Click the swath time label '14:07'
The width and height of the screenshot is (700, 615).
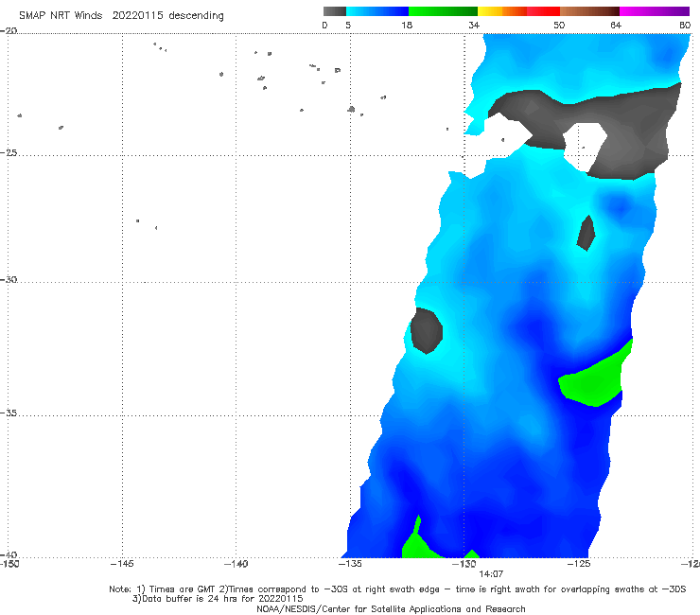(x=491, y=574)
